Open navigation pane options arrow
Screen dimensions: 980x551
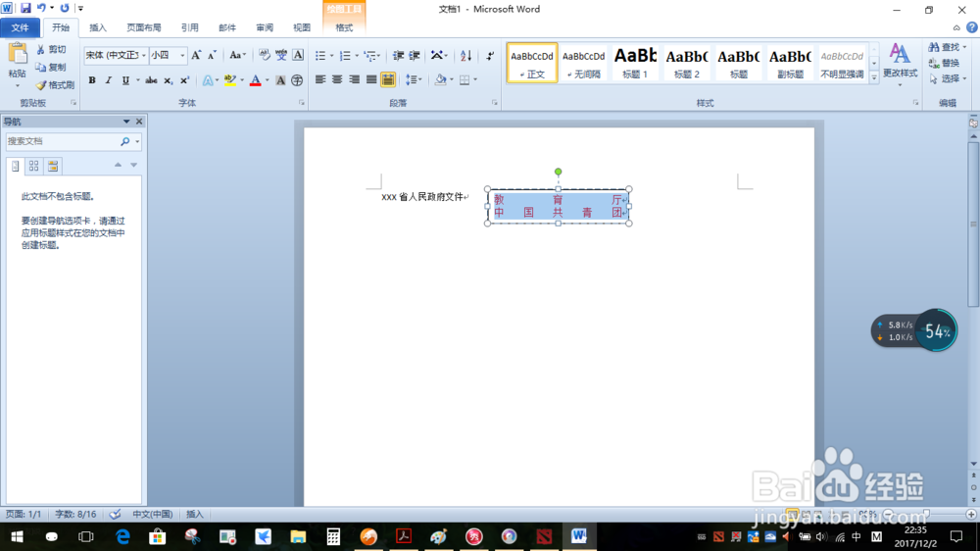(126, 122)
